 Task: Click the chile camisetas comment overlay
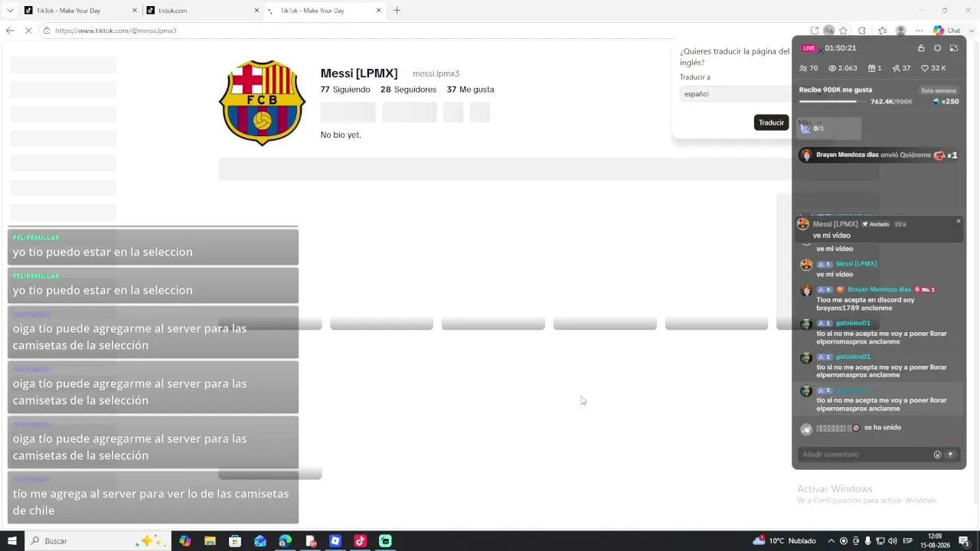coord(153,497)
